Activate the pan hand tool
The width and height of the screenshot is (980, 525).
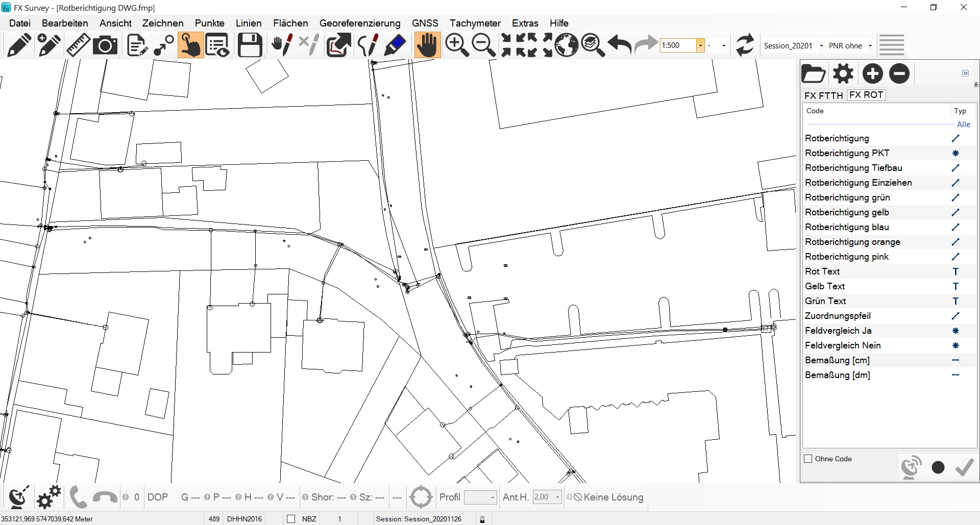(427, 45)
